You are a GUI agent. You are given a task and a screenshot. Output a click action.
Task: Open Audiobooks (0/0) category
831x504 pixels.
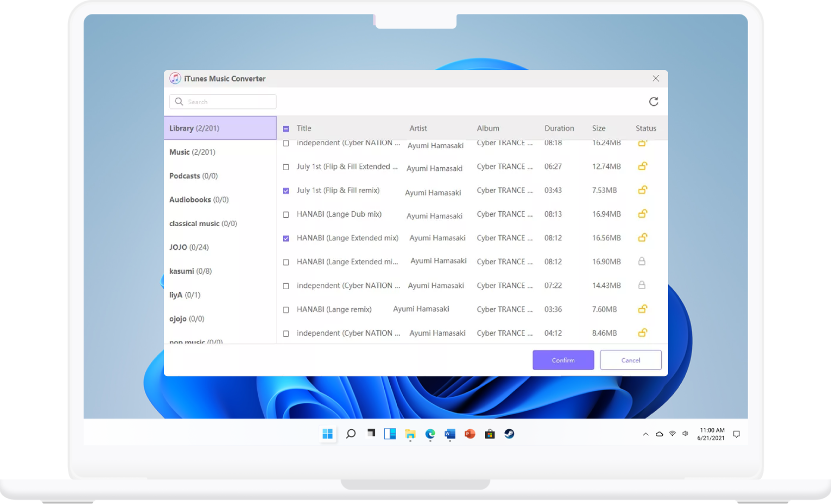[220, 199]
